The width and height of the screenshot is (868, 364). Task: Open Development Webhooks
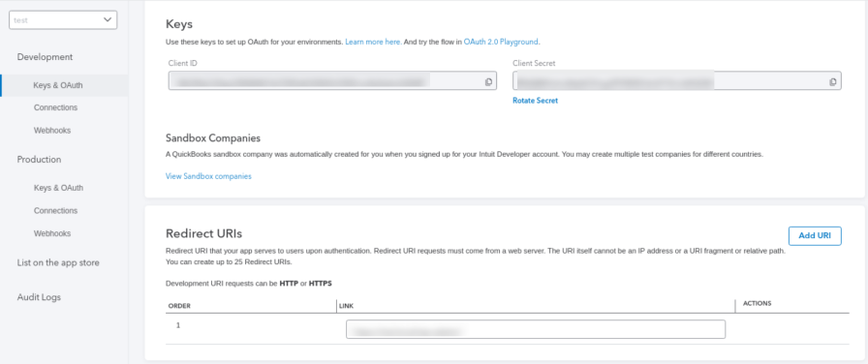coord(52,131)
